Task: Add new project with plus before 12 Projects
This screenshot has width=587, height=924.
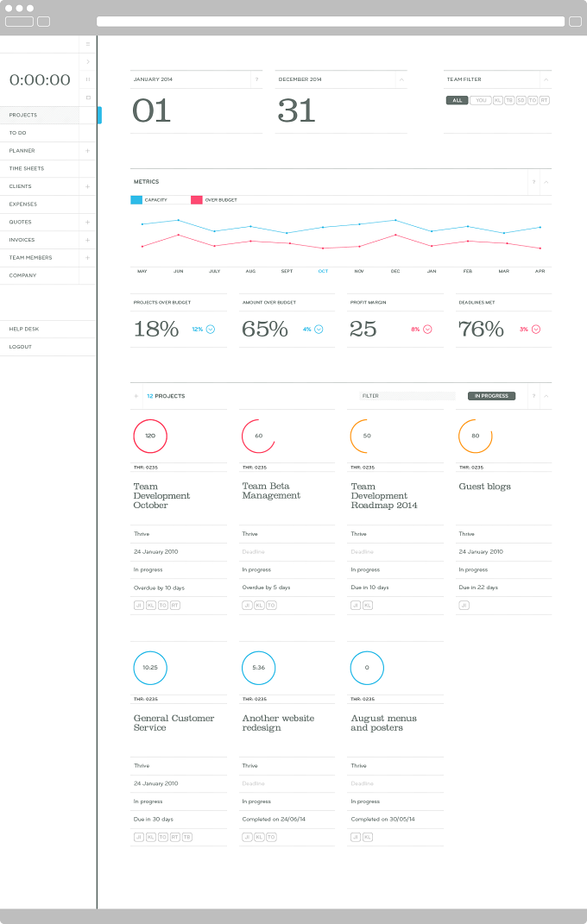Action: pyautogui.click(x=136, y=396)
